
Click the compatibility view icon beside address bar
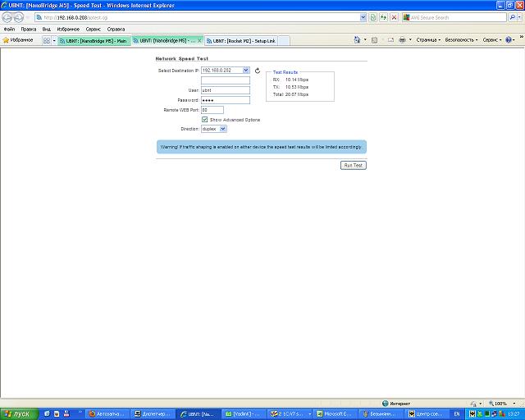tap(373, 17)
